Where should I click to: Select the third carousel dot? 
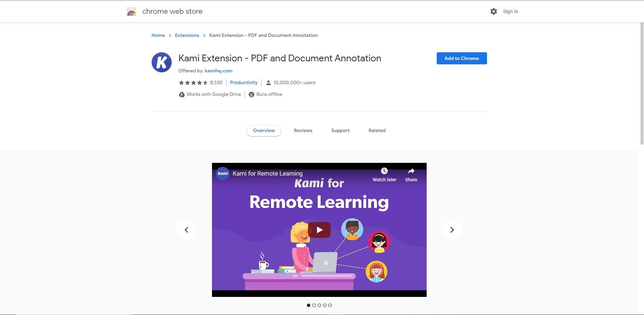(319, 305)
